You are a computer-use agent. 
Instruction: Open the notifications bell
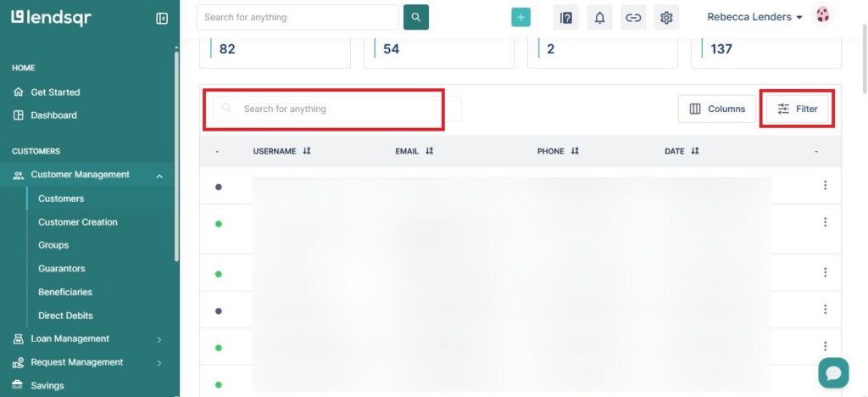tap(600, 17)
